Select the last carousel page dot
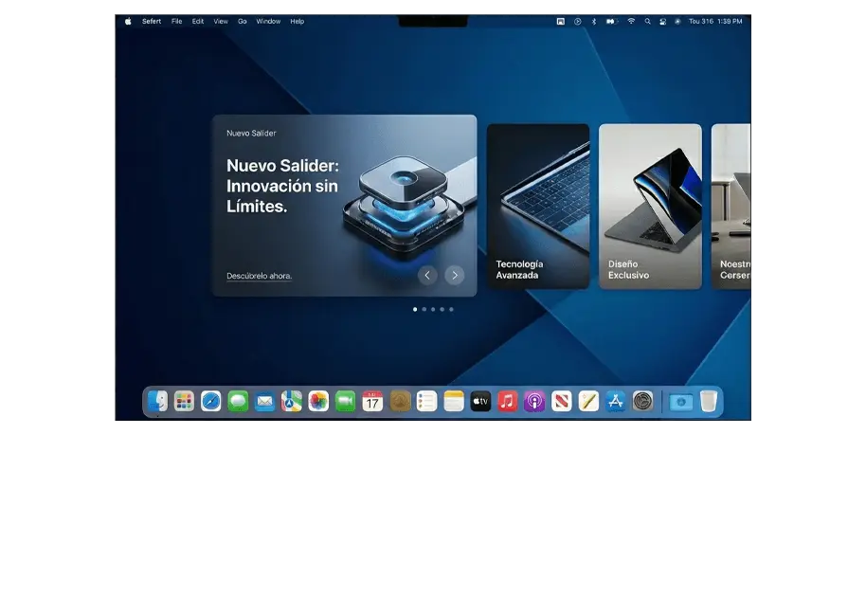Viewport: 866px width, 616px height. [x=451, y=309]
